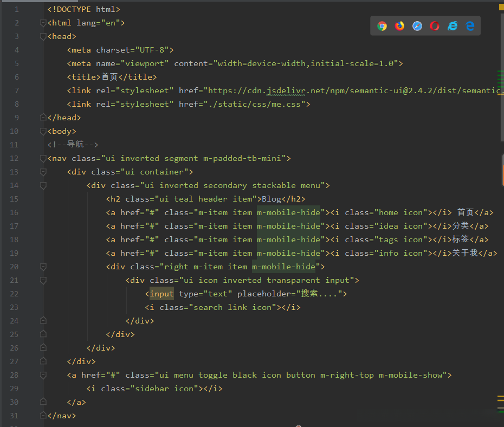Click fold end marker on line 30
504x427 pixels.
pos(43,402)
